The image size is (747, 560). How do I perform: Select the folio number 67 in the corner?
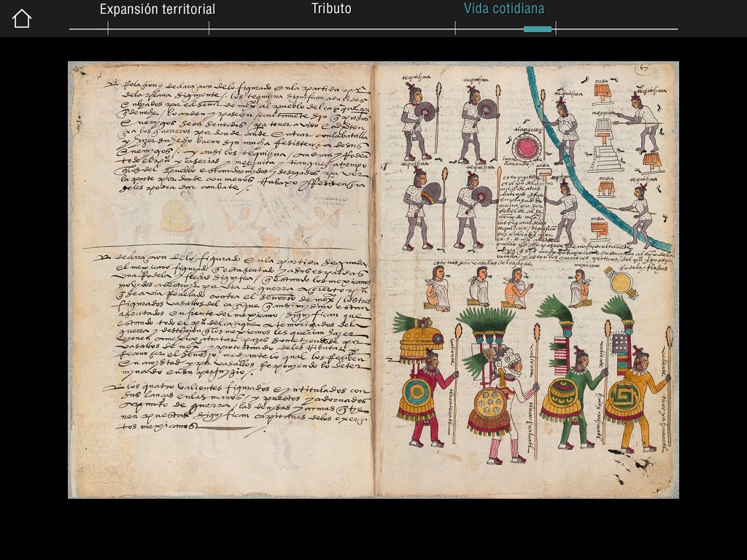pyautogui.click(x=642, y=68)
